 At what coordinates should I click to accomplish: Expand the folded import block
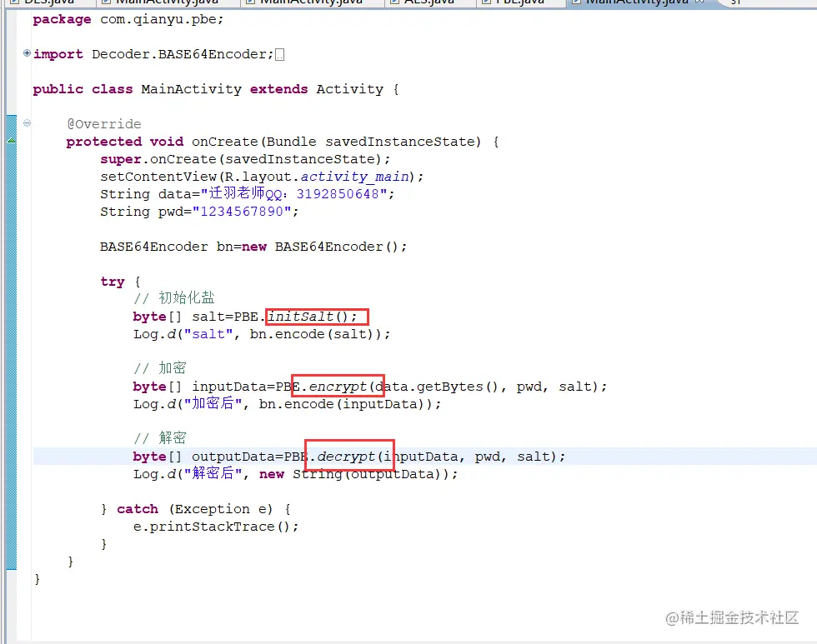tap(27, 52)
